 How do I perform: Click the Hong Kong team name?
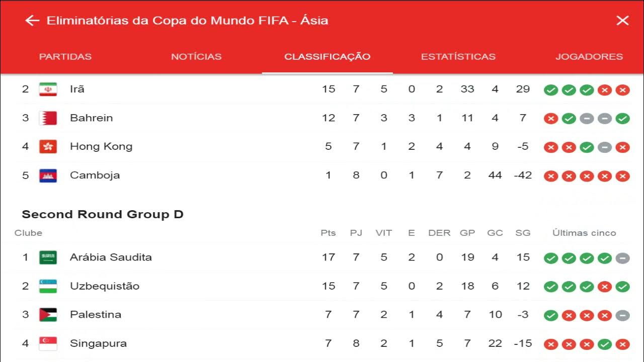click(x=101, y=147)
